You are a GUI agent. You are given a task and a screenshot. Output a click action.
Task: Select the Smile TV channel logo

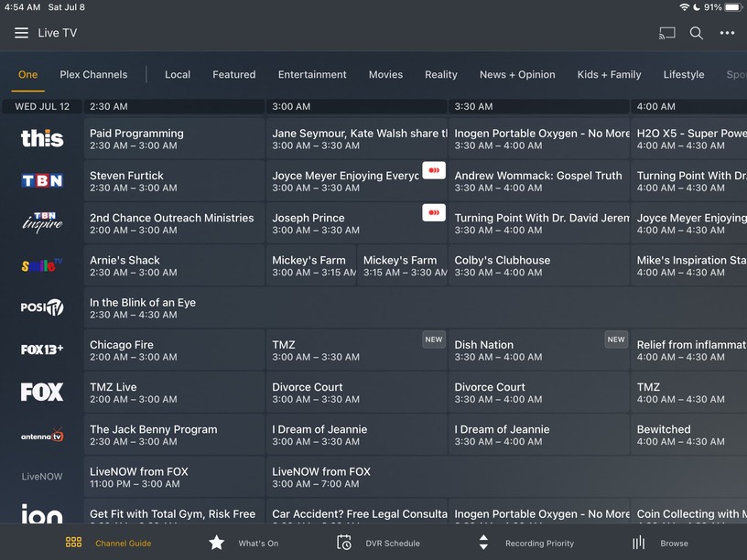click(42, 265)
